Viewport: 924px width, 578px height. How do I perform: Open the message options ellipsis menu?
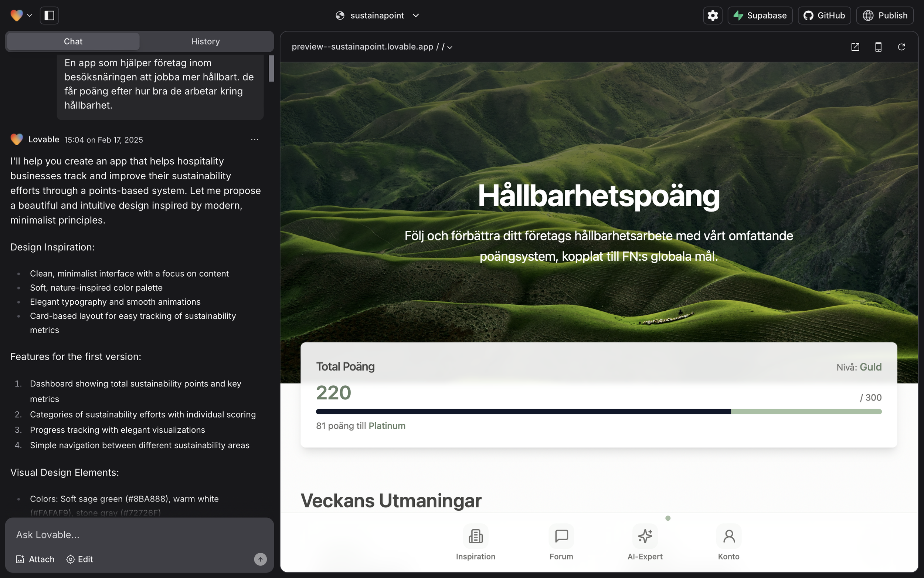254,139
